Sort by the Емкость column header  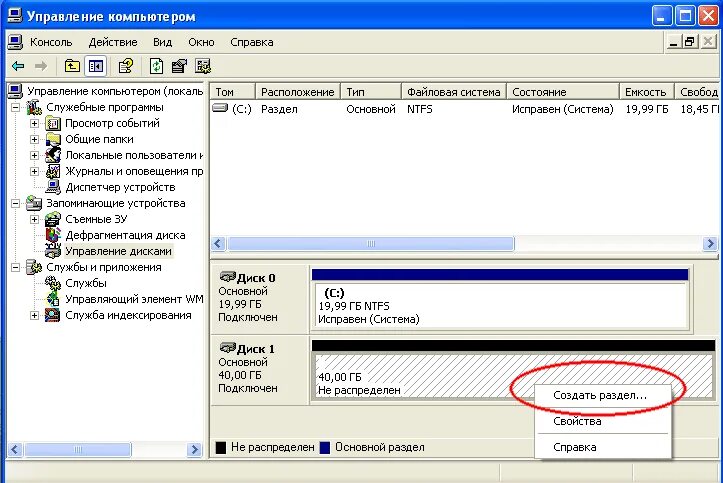pyautogui.click(x=646, y=92)
